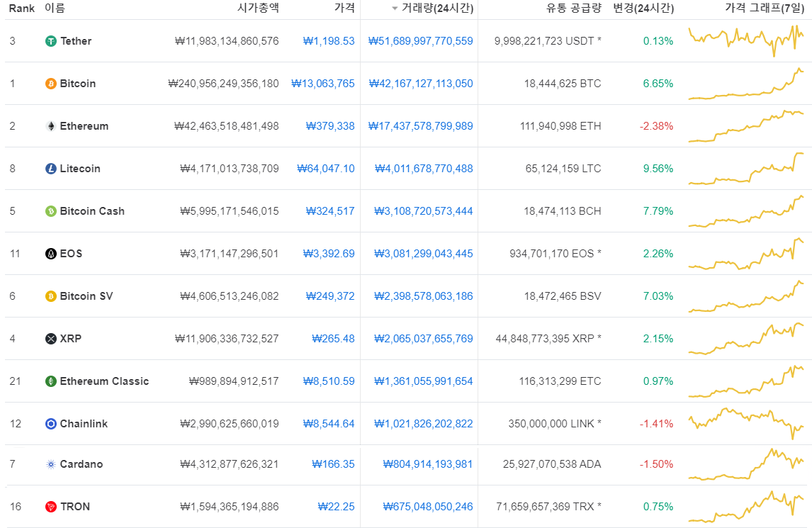Open Bitcoin 7-day price graph

746,84
